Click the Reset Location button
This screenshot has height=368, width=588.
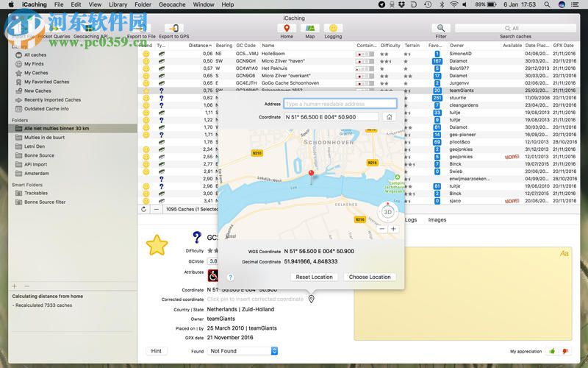[x=315, y=277]
